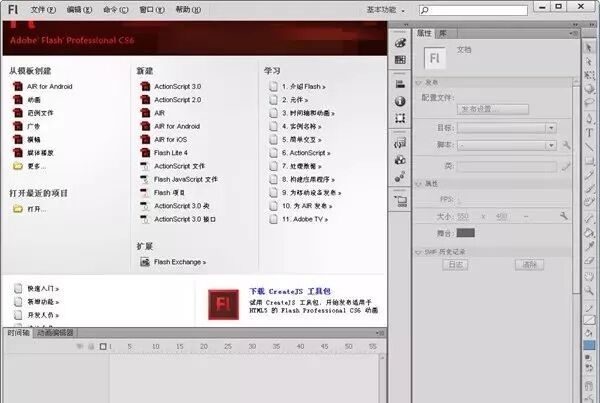The width and height of the screenshot is (600, 403).
Task: Collapse the 发布 section
Action: tap(418, 83)
